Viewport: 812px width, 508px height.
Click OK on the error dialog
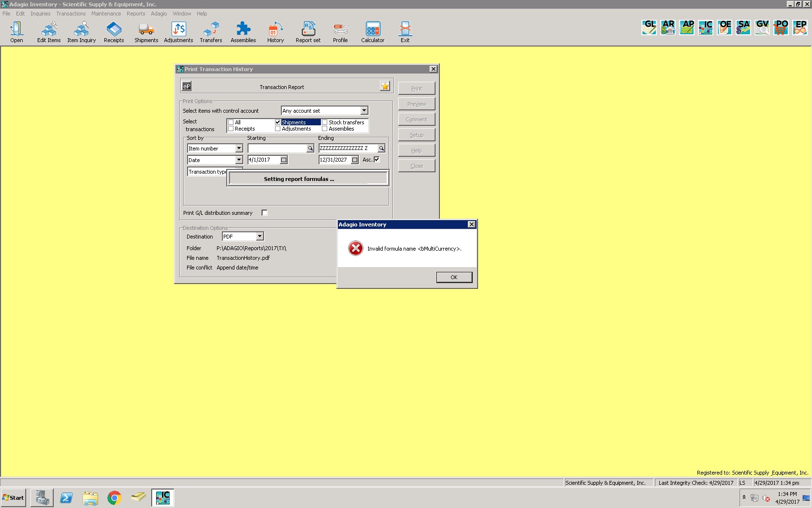[454, 277]
